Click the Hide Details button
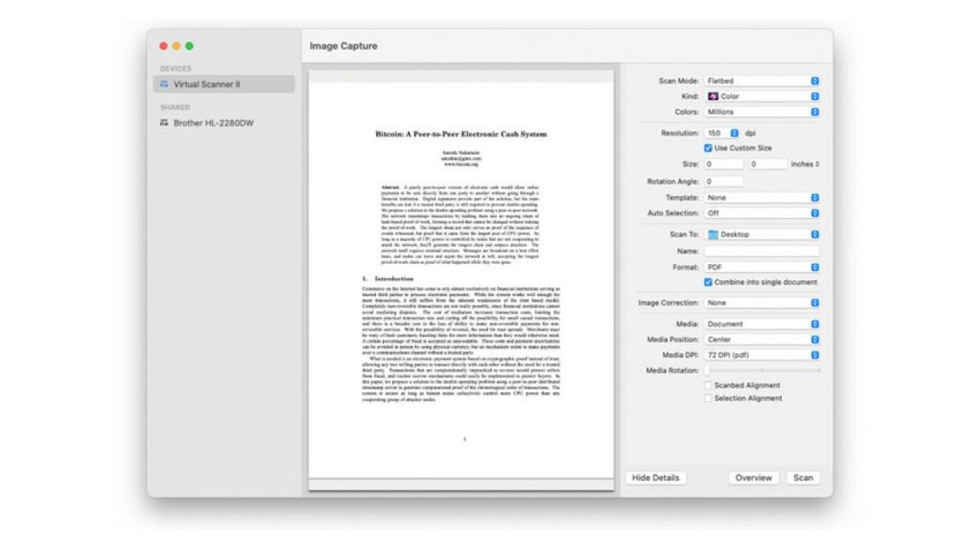The width and height of the screenshot is (980, 551). coord(655,478)
